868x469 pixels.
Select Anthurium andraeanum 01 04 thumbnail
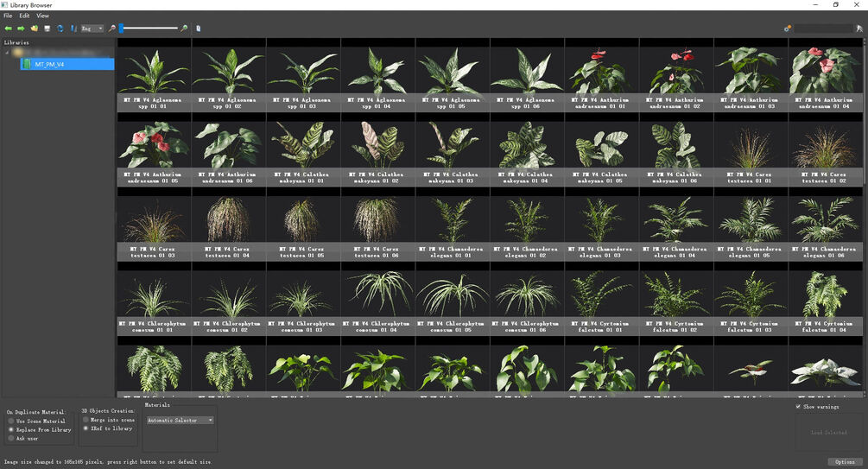coord(825,75)
